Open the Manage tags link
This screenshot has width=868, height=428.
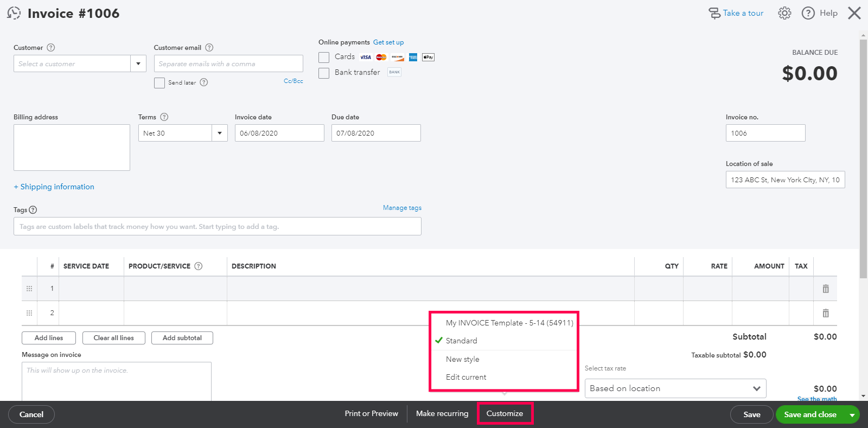(402, 208)
